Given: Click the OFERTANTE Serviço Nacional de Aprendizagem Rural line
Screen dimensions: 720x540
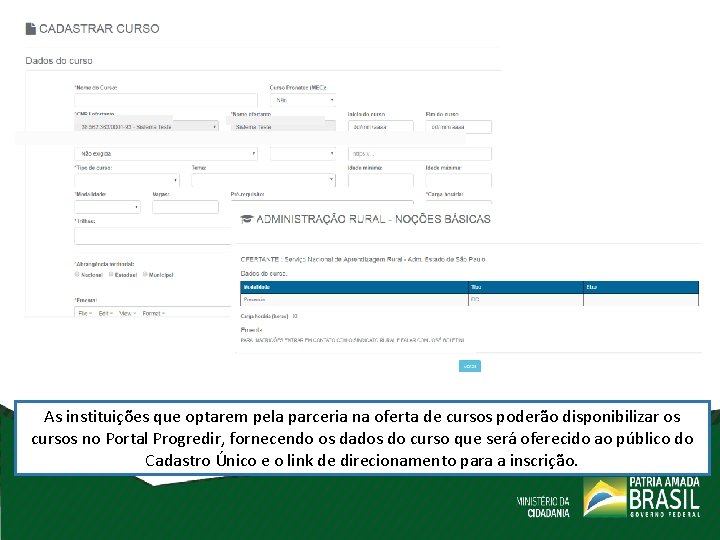Looking at the screenshot, I should [x=363, y=259].
